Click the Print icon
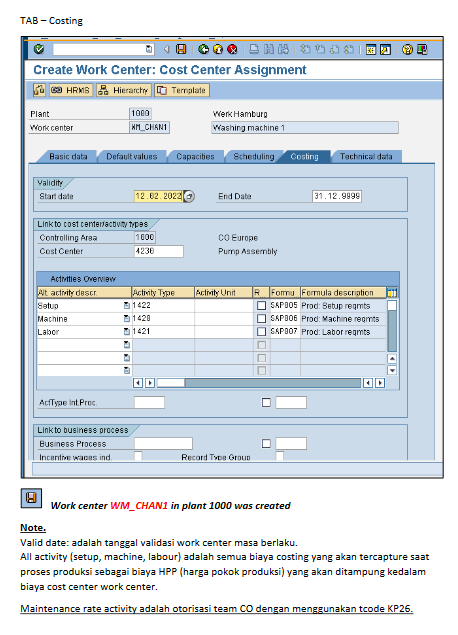The height and width of the screenshot is (635, 458). (x=254, y=49)
